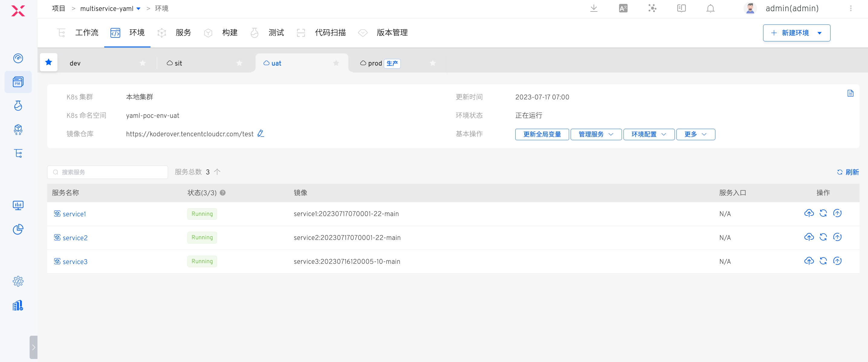Click the admin avatar image
Viewport: 868px width, 362px height.
click(750, 8)
